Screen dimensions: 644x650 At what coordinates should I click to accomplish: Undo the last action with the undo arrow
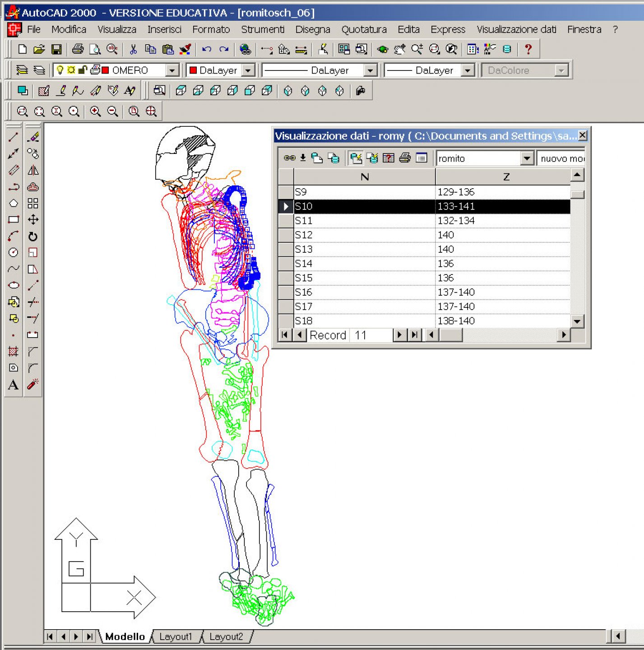tap(207, 49)
